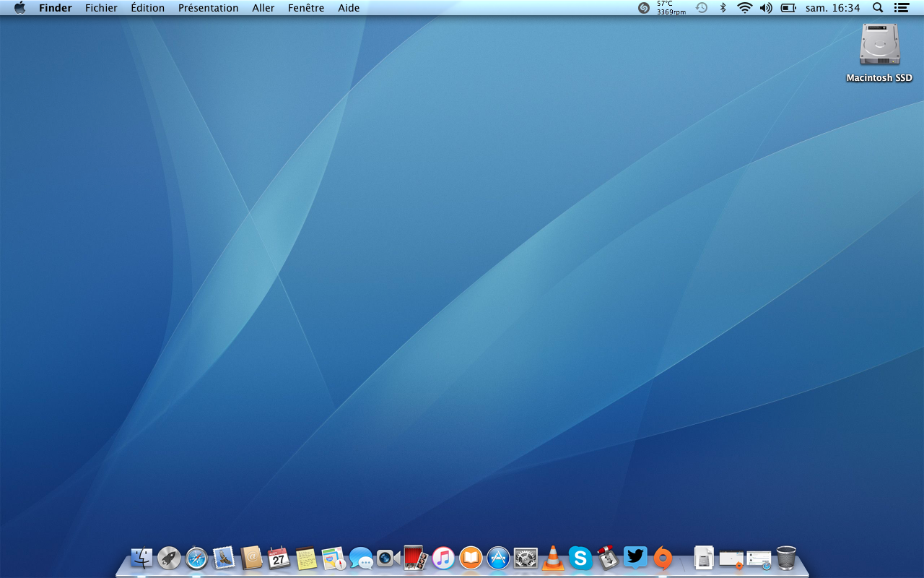Launch Origin orange icon in Dock

tap(663, 558)
